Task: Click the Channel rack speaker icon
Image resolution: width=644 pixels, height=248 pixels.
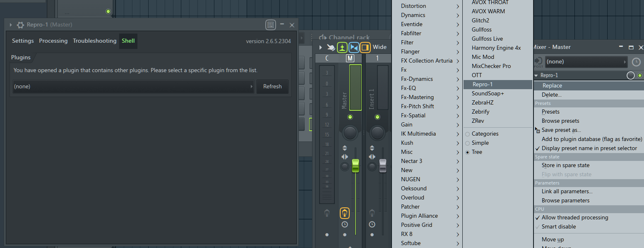Action: pos(323,37)
